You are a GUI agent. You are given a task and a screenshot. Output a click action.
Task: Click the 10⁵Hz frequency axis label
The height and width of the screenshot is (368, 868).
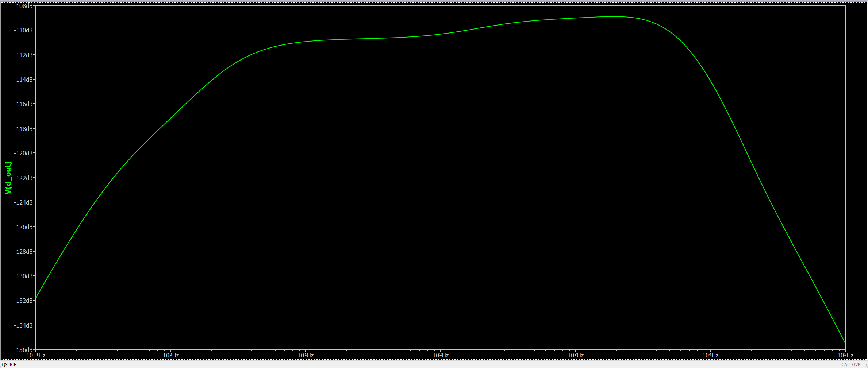point(845,355)
